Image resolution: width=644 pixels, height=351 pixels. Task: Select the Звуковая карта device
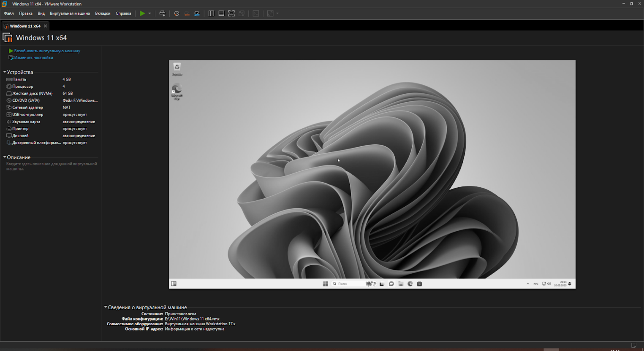click(x=52, y=121)
